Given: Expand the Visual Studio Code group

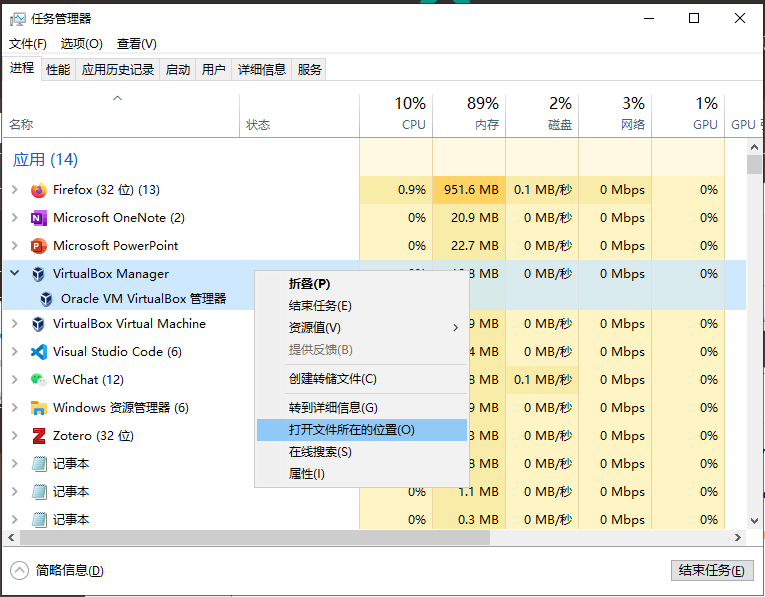Looking at the screenshot, I should (15, 352).
